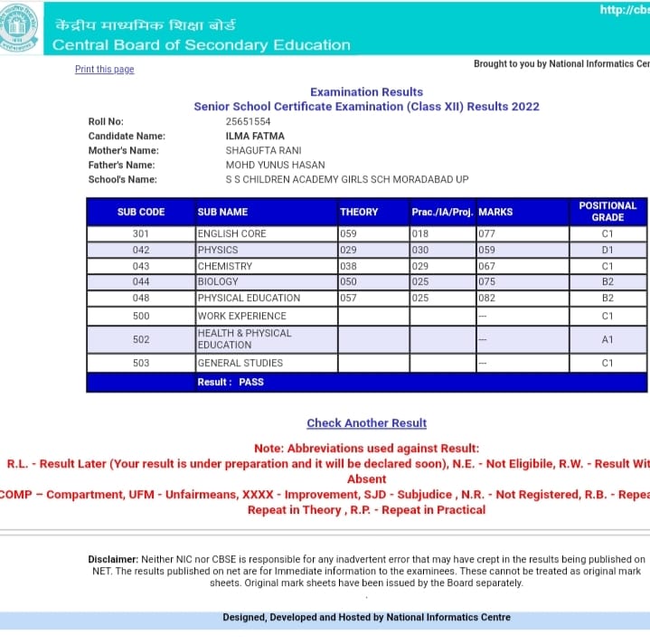Click sub code 500
Image resolution: width=650 pixels, height=644 pixels.
141,316
